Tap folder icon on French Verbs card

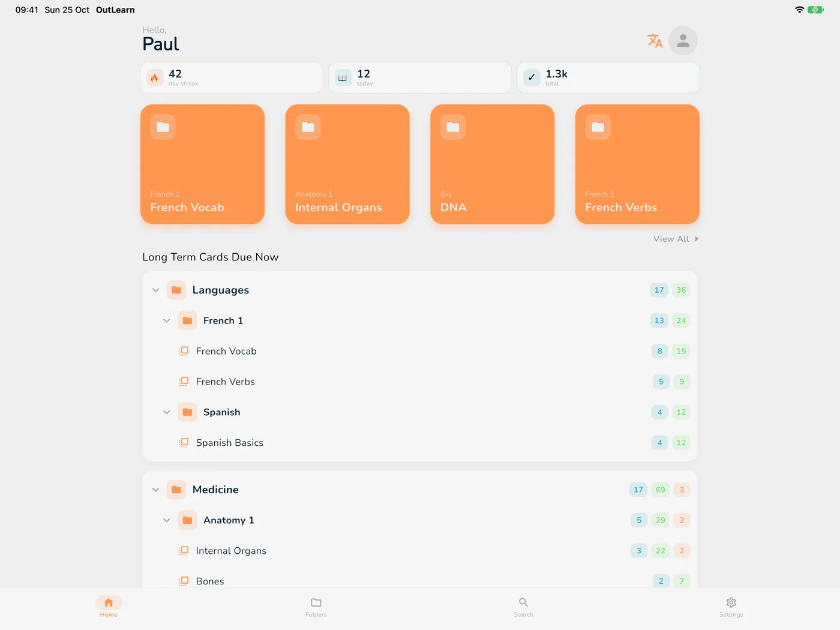(x=598, y=127)
